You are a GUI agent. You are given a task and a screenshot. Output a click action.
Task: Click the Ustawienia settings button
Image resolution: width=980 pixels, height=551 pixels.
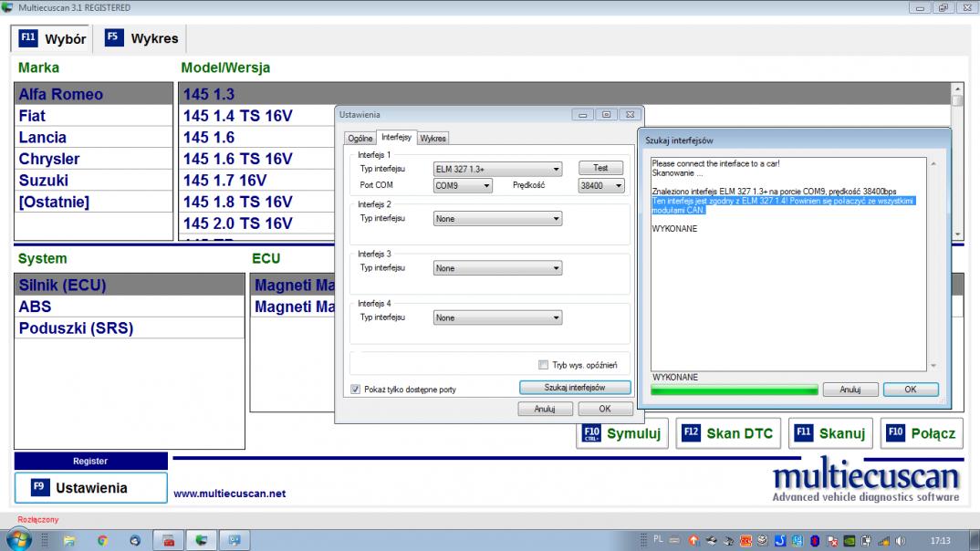click(90, 488)
